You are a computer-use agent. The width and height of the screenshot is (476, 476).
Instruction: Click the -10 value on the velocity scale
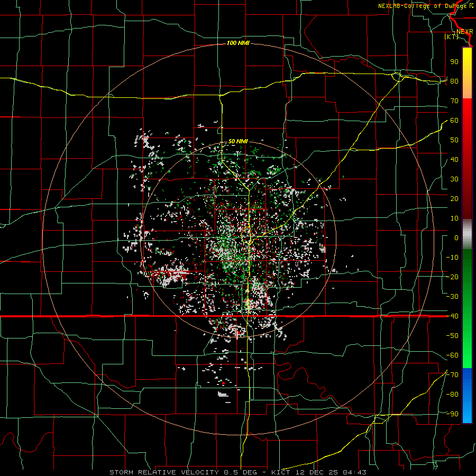[x=452, y=257]
